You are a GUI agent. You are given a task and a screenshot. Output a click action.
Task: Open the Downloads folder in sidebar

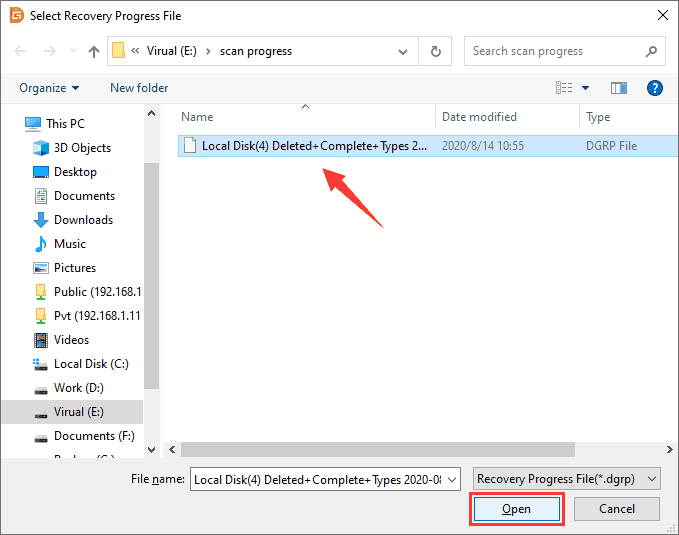point(83,220)
